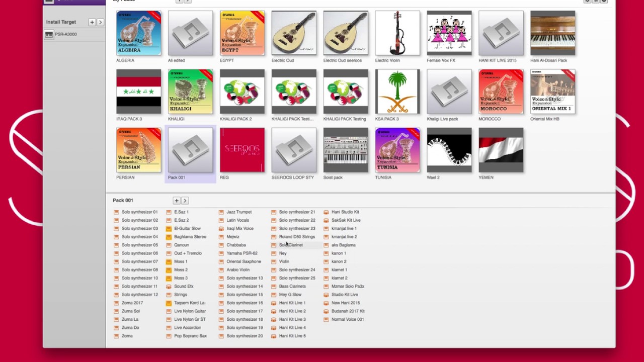Select the Electric Oud pack icon
This screenshot has width=644, height=362.
(x=294, y=33)
